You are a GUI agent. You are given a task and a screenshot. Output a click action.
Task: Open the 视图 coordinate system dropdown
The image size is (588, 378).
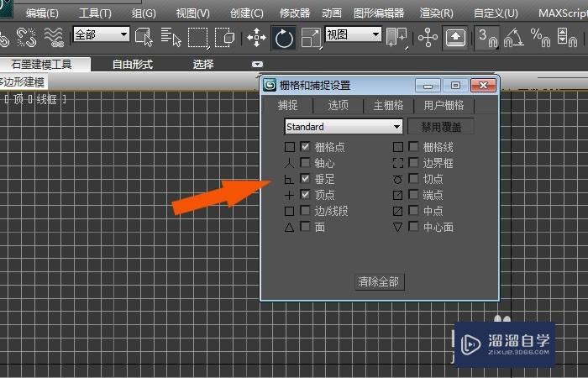(x=354, y=35)
